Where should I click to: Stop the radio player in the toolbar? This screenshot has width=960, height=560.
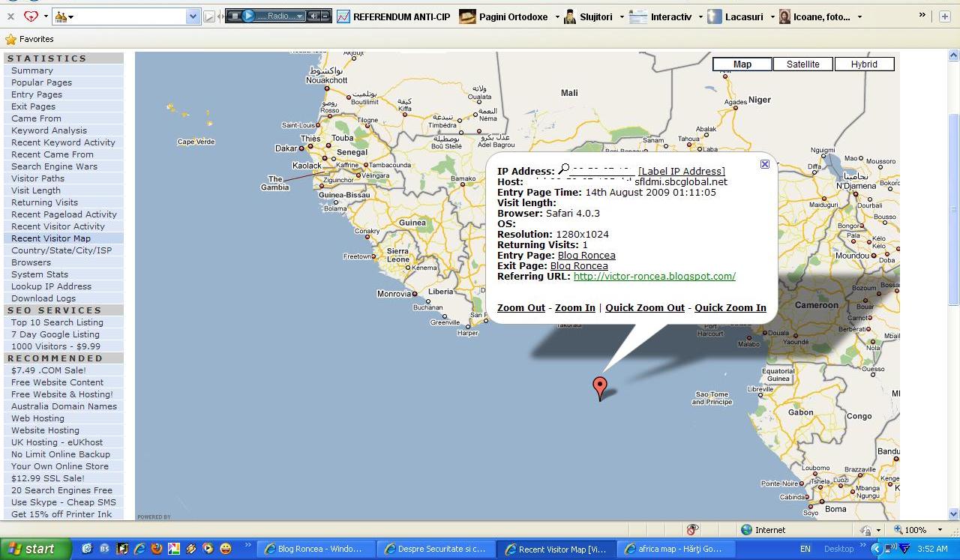tap(235, 16)
